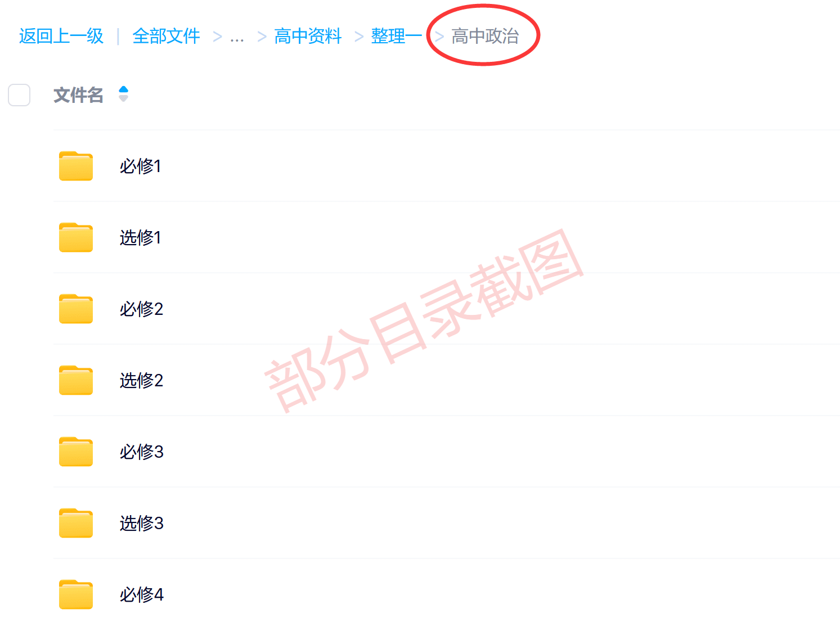The image size is (840, 627).
Task: Navigate to 全部文件 breadcrumb
Action: pyautogui.click(x=167, y=36)
